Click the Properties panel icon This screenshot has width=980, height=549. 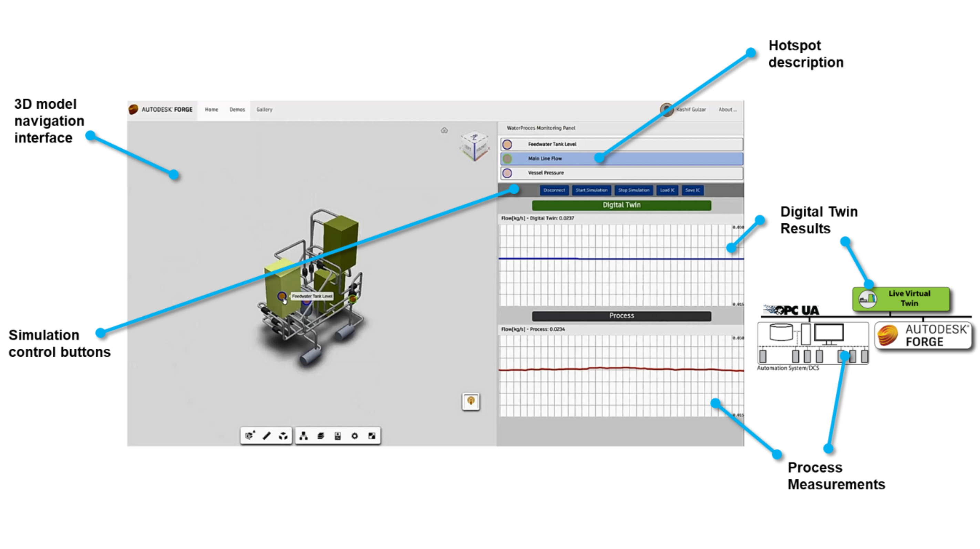pyautogui.click(x=337, y=436)
